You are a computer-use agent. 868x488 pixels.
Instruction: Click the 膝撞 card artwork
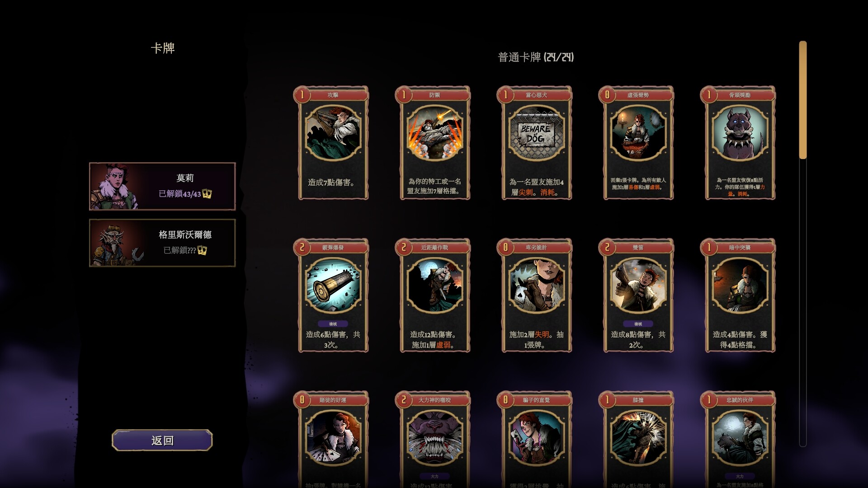(638, 438)
